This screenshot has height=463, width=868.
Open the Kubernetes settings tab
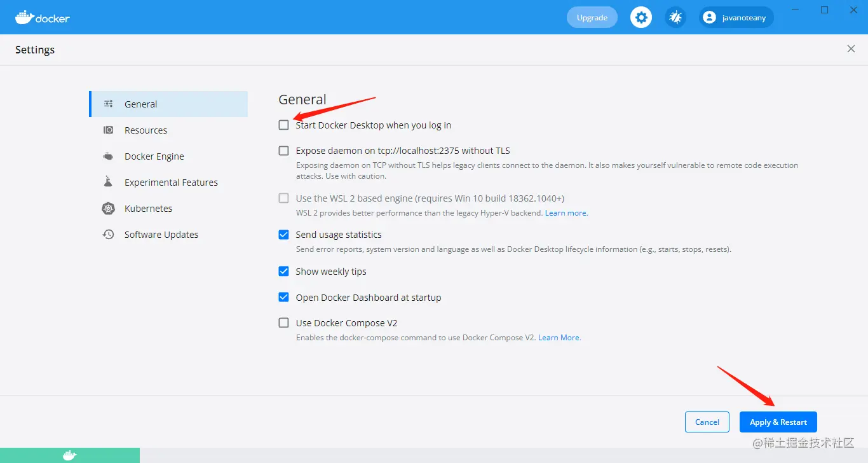pyautogui.click(x=168, y=208)
